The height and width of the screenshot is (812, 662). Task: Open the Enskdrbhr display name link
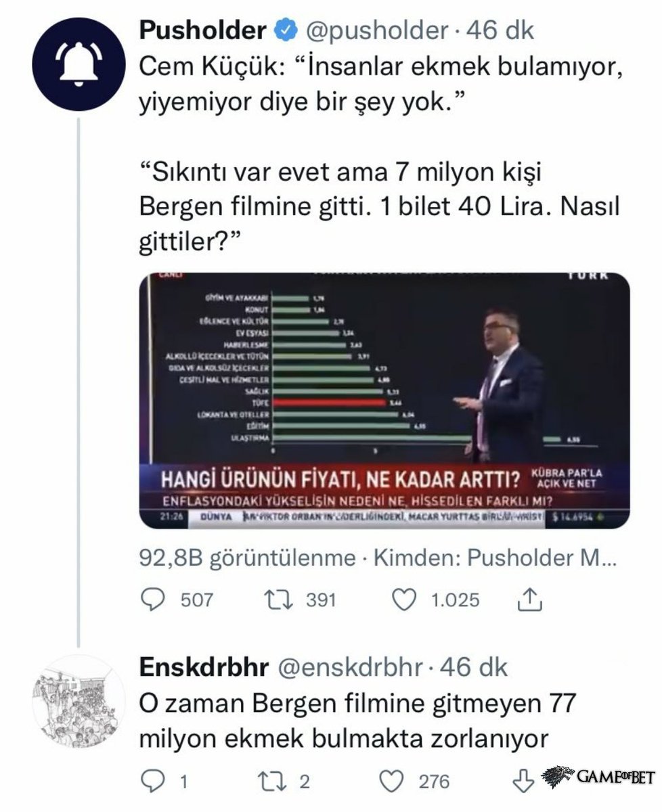[203, 667]
